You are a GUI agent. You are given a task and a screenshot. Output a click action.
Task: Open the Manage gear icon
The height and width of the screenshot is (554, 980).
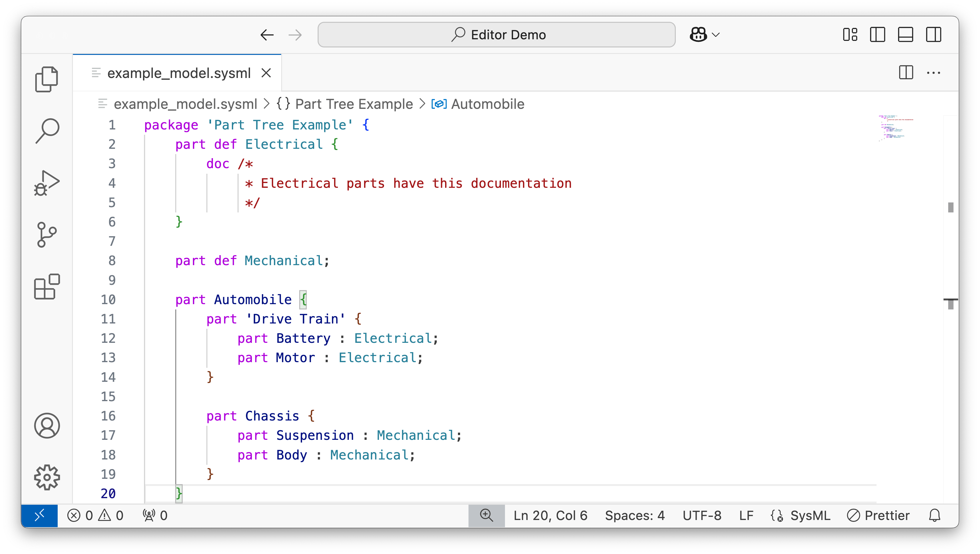tap(47, 477)
